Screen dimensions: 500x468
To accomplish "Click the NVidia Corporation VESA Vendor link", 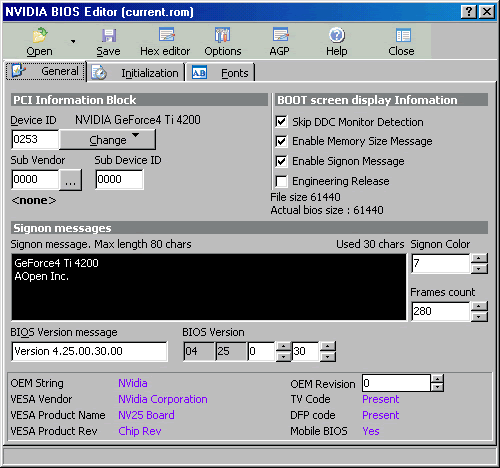I will 163,399.
